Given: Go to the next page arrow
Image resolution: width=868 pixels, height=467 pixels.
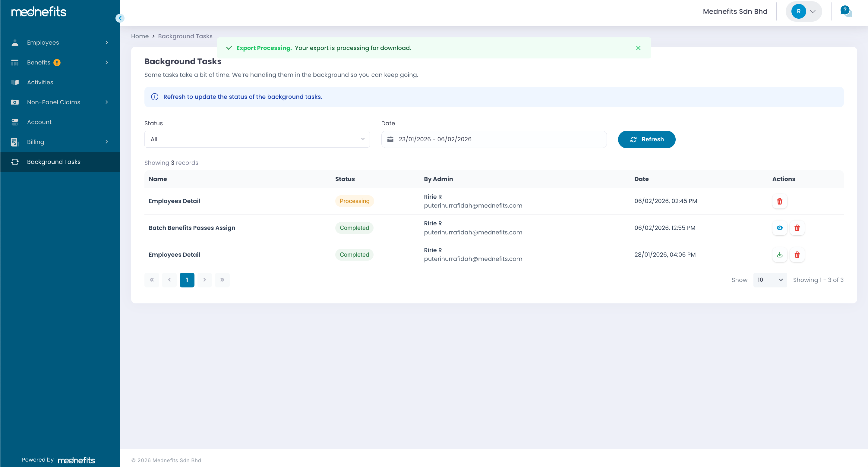Looking at the screenshot, I should pos(204,280).
